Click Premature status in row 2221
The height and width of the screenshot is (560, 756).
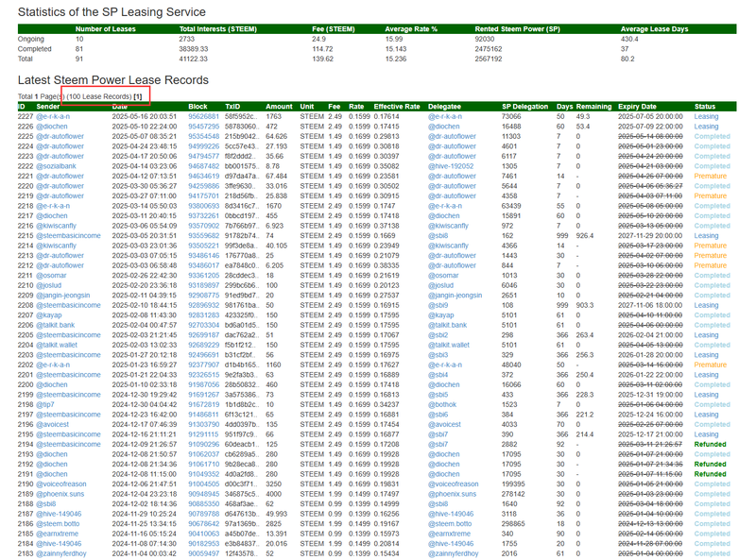[x=710, y=176]
